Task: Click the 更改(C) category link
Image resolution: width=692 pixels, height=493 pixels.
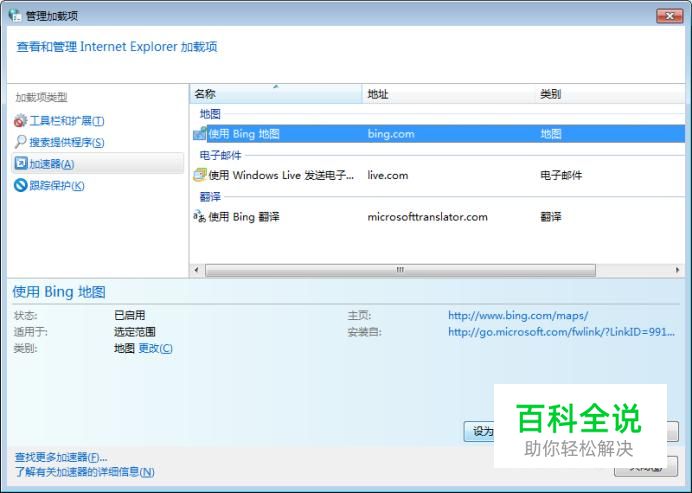Action: pyautogui.click(x=155, y=348)
